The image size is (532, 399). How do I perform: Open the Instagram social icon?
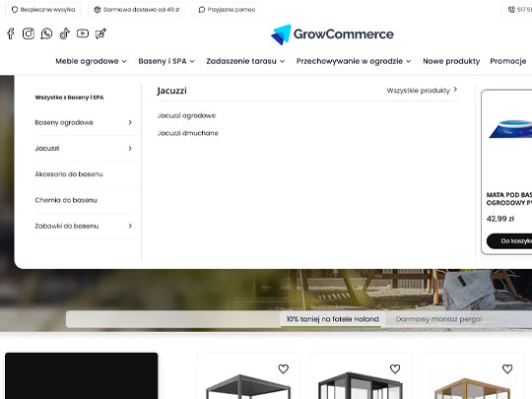[x=29, y=33]
